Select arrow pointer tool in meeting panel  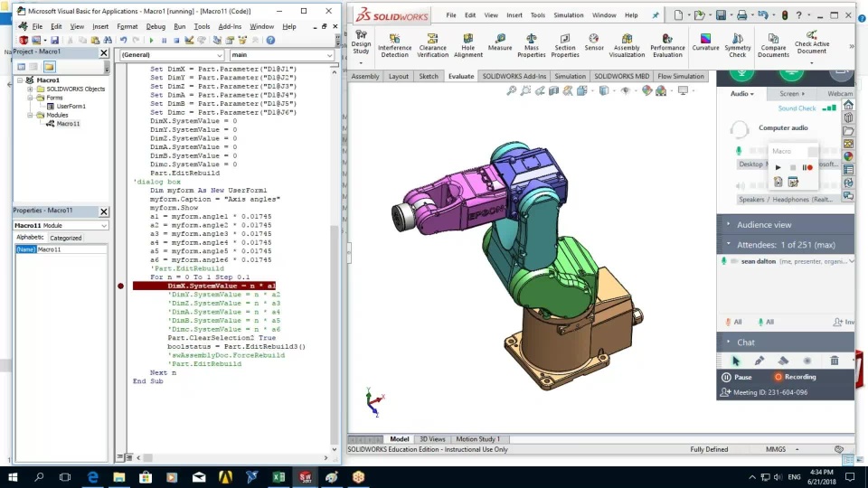click(736, 361)
